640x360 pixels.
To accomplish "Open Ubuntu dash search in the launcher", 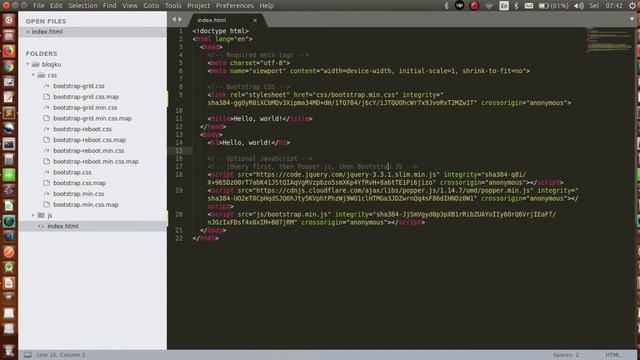I will pyautogui.click(x=9, y=20).
